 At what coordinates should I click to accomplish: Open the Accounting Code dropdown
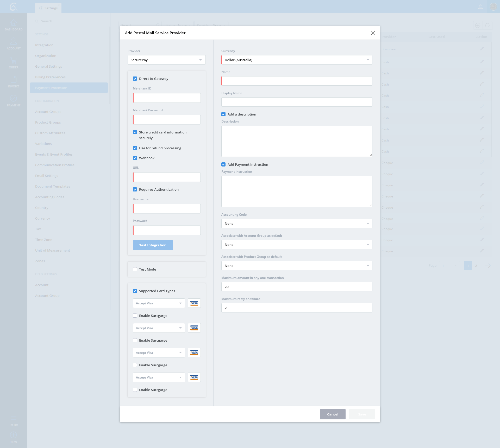click(297, 223)
